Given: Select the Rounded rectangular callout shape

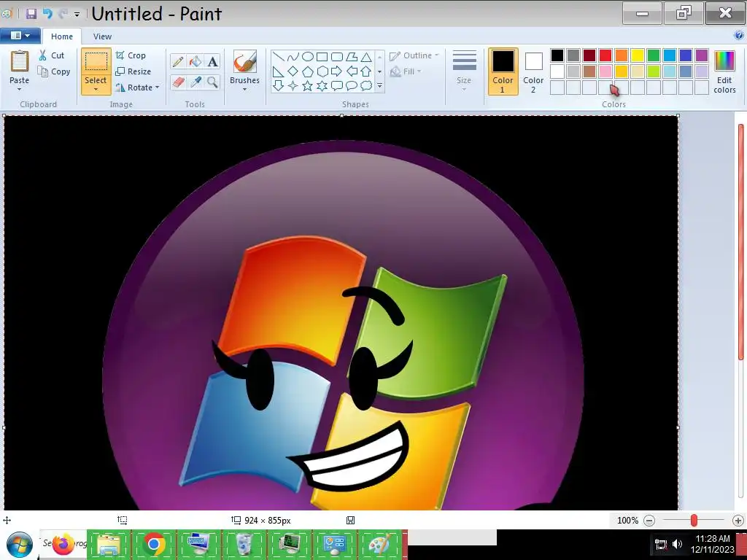Looking at the screenshot, I should (x=337, y=86).
